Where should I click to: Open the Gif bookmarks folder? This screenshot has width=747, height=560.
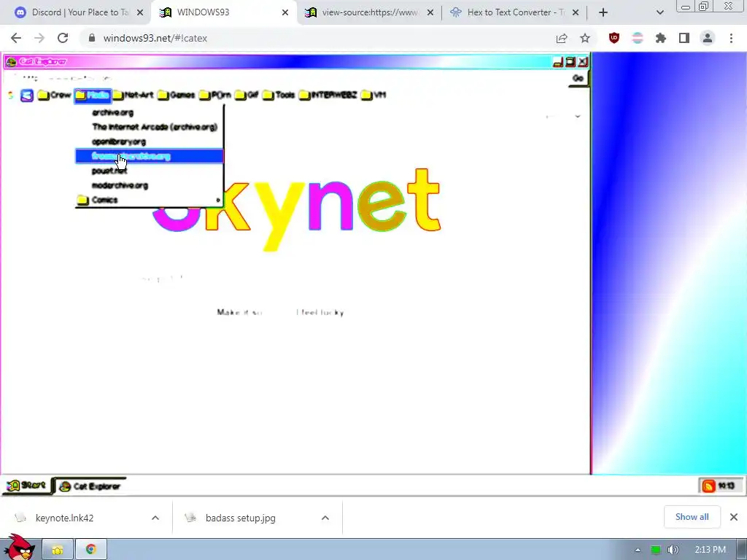coord(247,96)
